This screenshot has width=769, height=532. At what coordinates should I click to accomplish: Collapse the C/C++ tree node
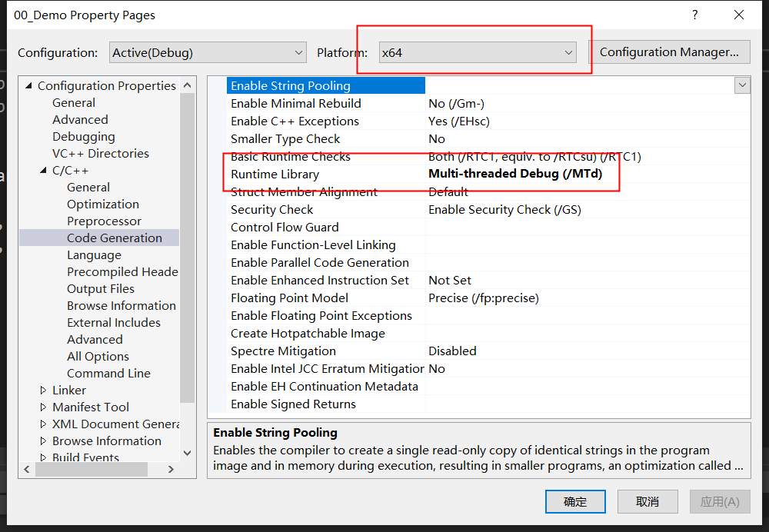(x=43, y=171)
